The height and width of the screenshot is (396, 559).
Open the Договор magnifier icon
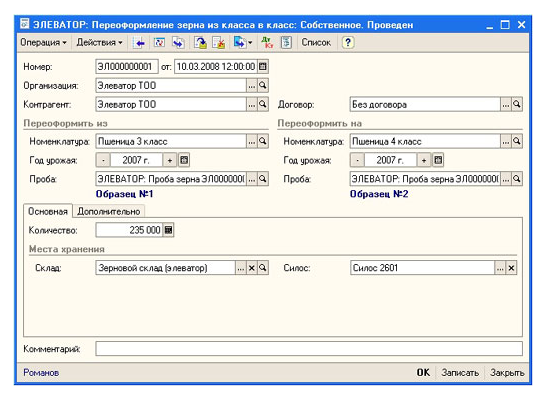coord(517,104)
